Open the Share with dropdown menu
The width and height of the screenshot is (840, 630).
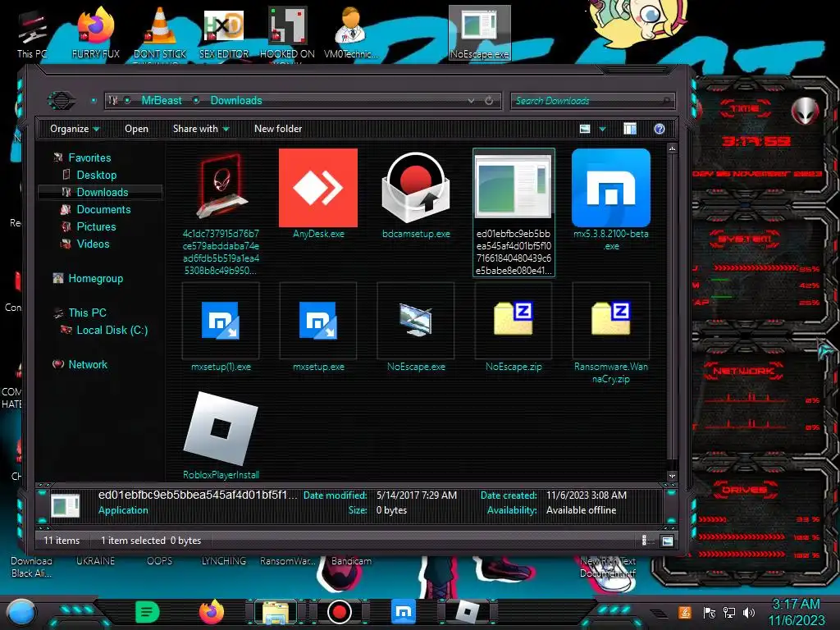pyautogui.click(x=201, y=129)
